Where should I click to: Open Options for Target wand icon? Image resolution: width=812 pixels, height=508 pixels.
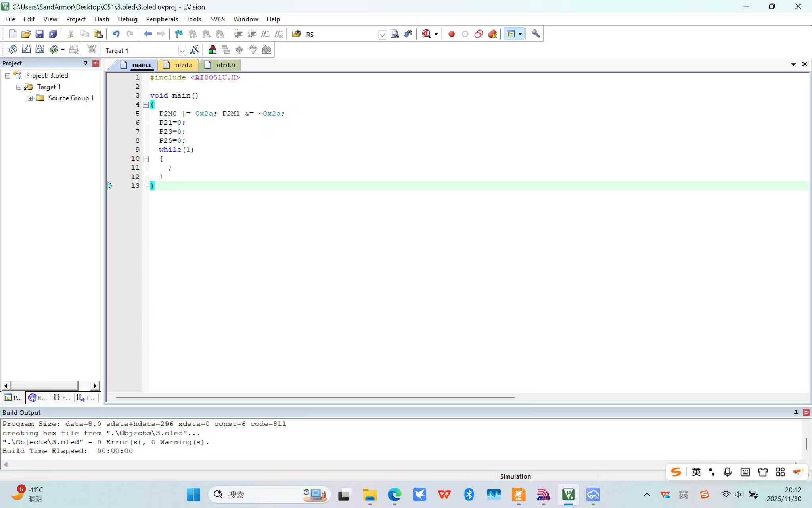click(194, 50)
